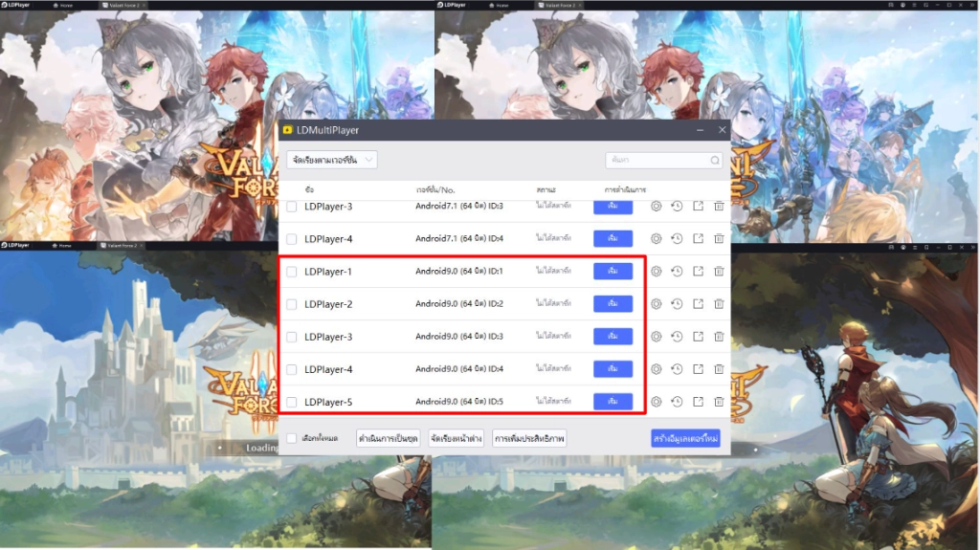
Task: Start Android9.0 LDPlayer-4 with blue button
Action: pos(612,369)
